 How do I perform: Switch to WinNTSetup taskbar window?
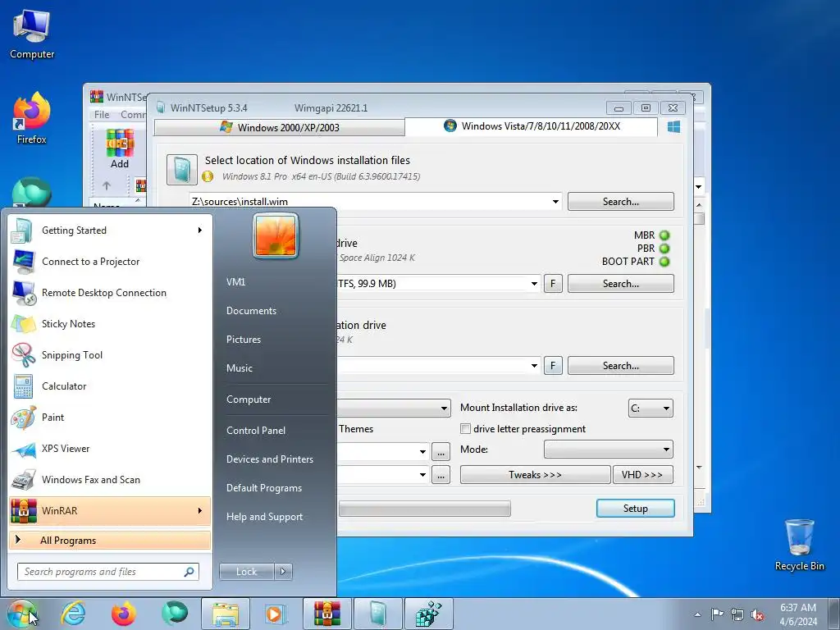(x=377, y=614)
